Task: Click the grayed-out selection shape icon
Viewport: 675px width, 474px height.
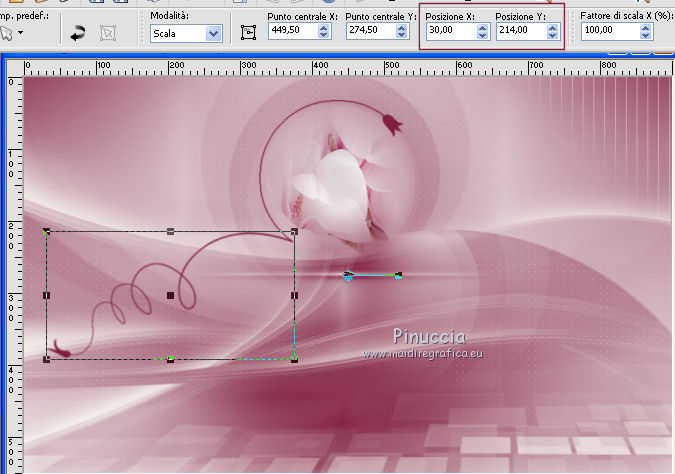Action: [x=108, y=33]
